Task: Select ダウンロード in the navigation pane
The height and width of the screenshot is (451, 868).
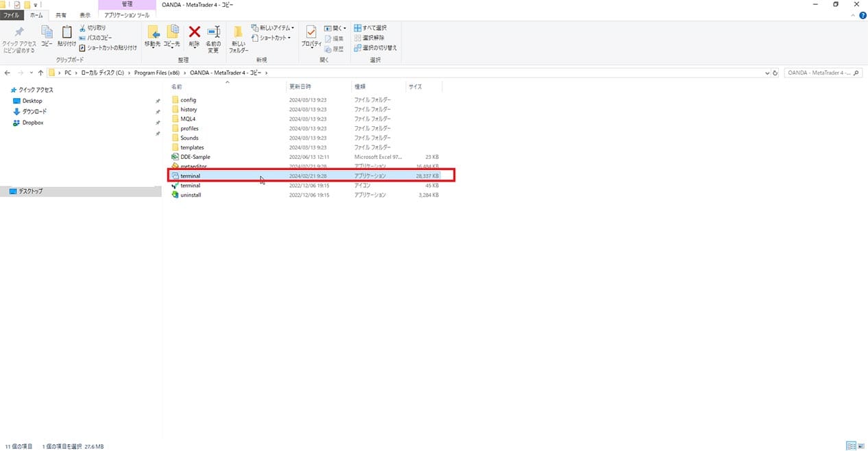Action: pos(30,112)
